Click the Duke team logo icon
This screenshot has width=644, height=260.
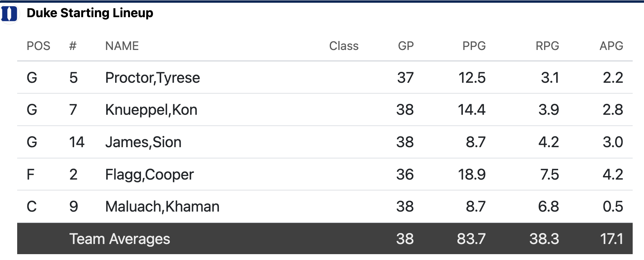click(x=9, y=14)
